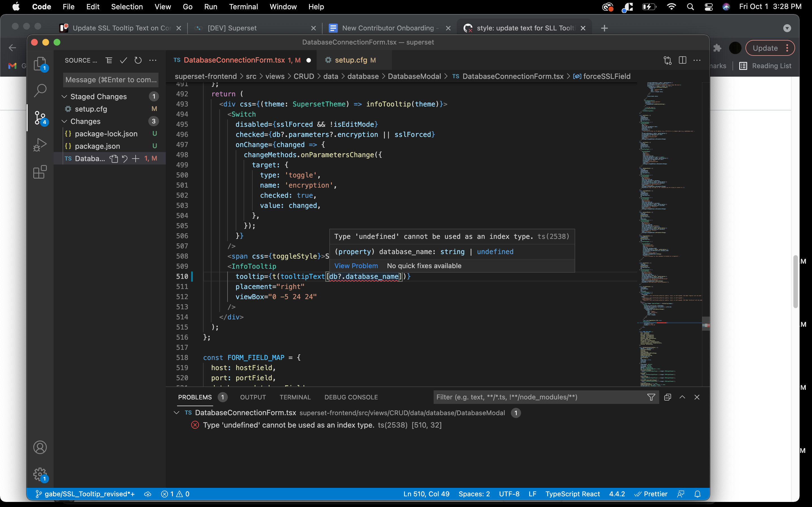The width and height of the screenshot is (812, 507).
Task: Collapse the Changes section
Action: pyautogui.click(x=64, y=121)
